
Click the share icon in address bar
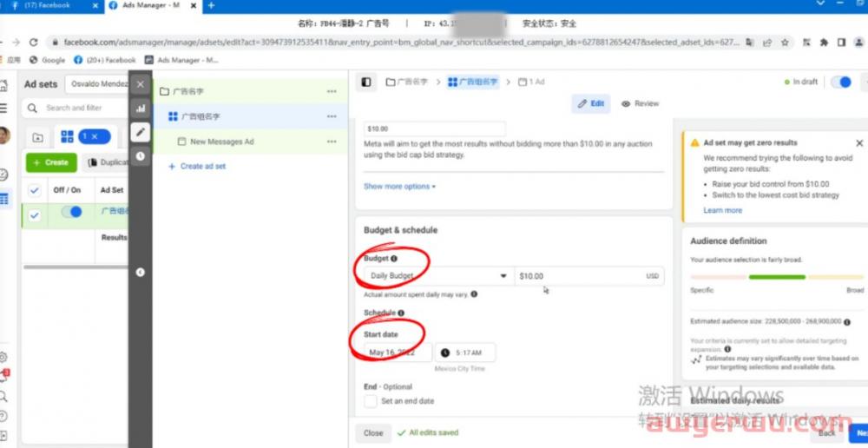[767, 42]
